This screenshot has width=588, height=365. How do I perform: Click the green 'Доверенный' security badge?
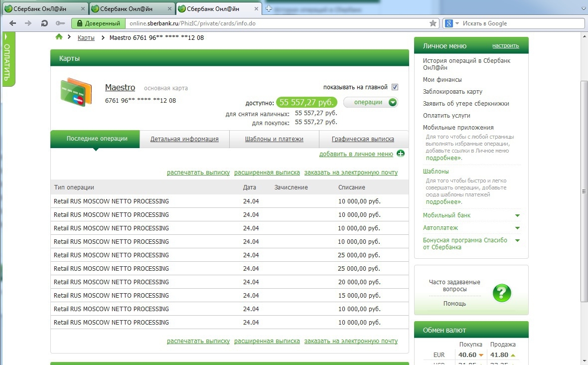[98, 23]
